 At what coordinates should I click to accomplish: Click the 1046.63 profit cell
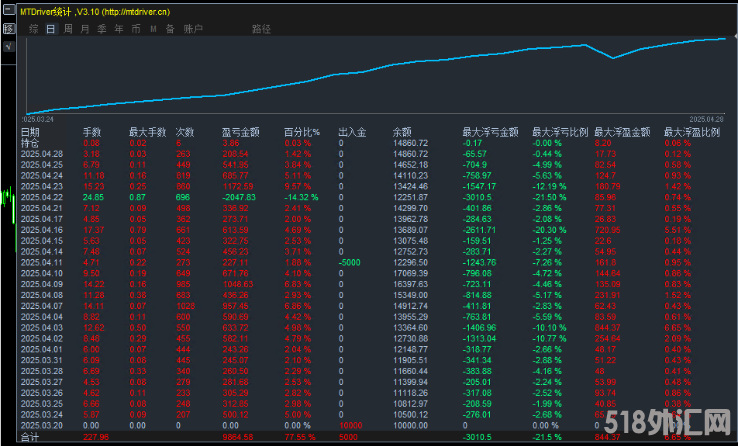pos(238,284)
